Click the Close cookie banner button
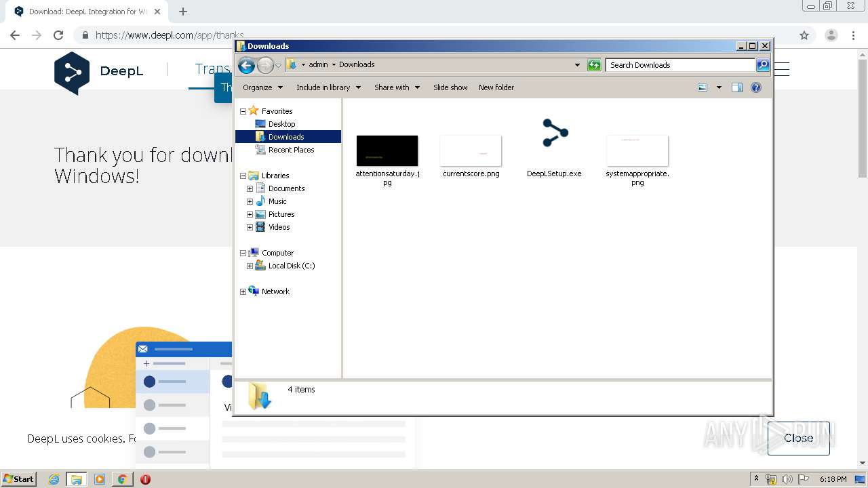 (798, 438)
